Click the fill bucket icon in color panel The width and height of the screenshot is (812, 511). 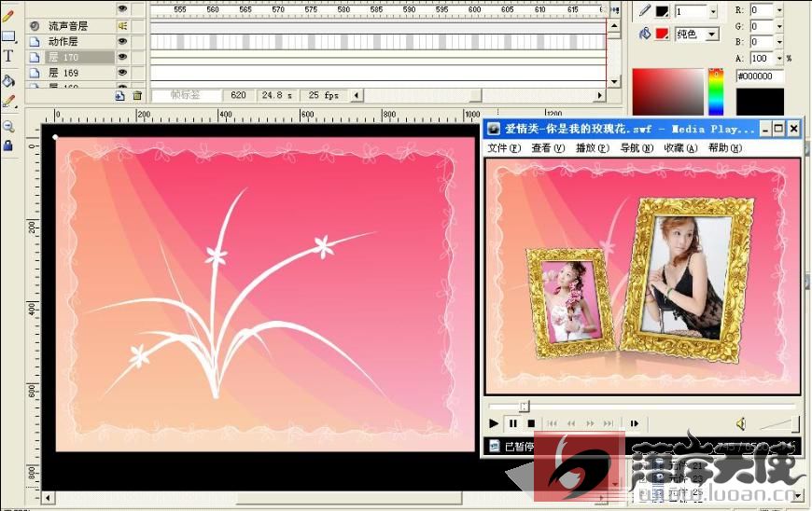point(645,34)
